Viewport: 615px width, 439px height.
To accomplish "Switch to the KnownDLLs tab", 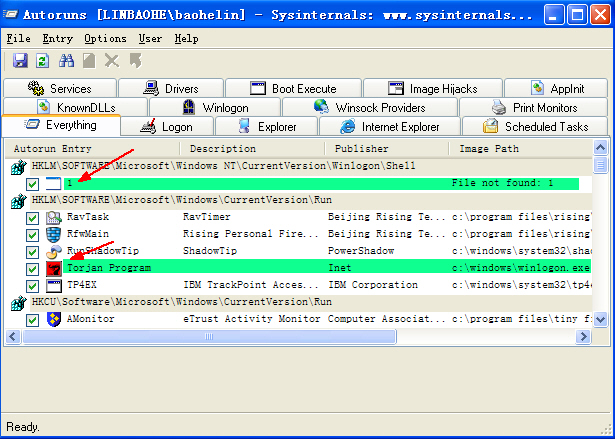I will [75, 107].
